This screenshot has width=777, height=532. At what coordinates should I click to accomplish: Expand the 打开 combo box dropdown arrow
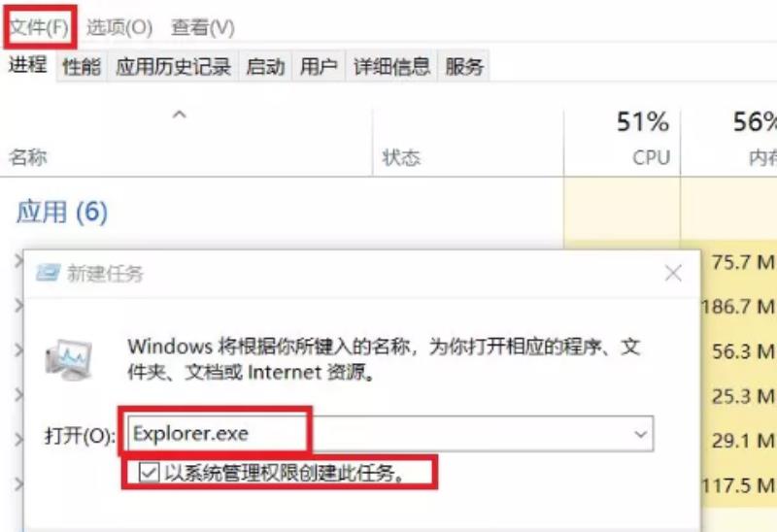click(640, 434)
